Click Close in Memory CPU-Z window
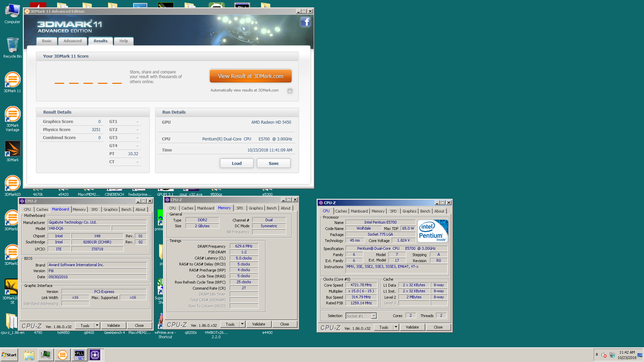This screenshot has width=644, height=362. coord(284,324)
